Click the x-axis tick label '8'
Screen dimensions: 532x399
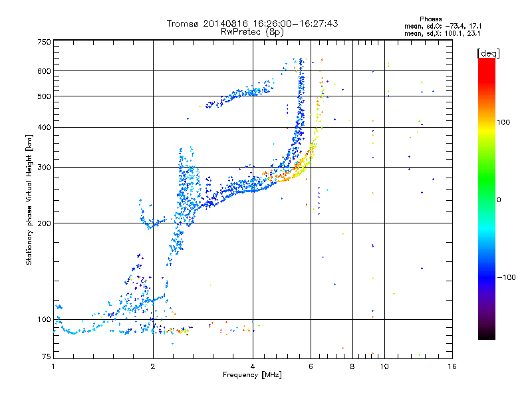point(352,366)
